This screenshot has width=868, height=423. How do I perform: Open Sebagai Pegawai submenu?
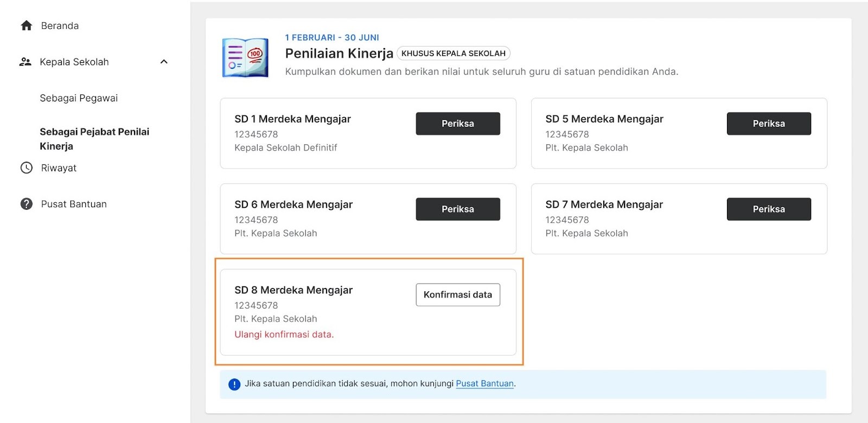tap(79, 98)
